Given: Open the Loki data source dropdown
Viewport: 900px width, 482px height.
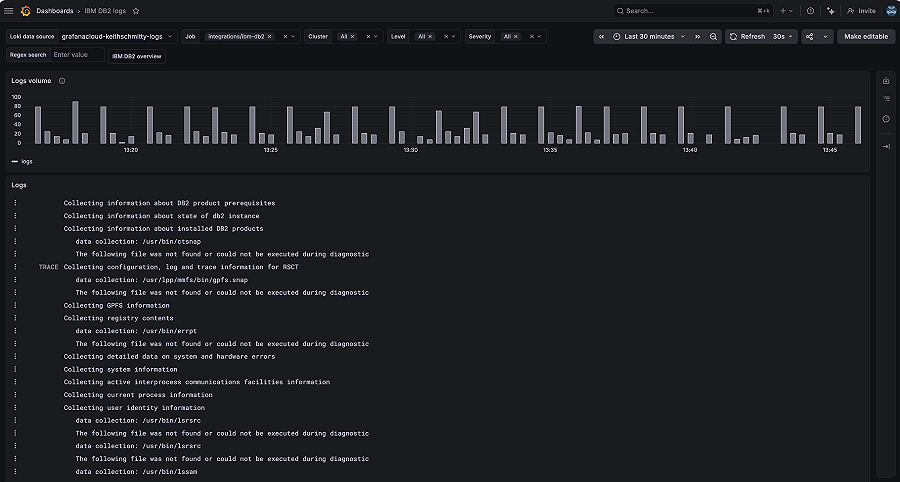Looking at the screenshot, I should (x=117, y=37).
